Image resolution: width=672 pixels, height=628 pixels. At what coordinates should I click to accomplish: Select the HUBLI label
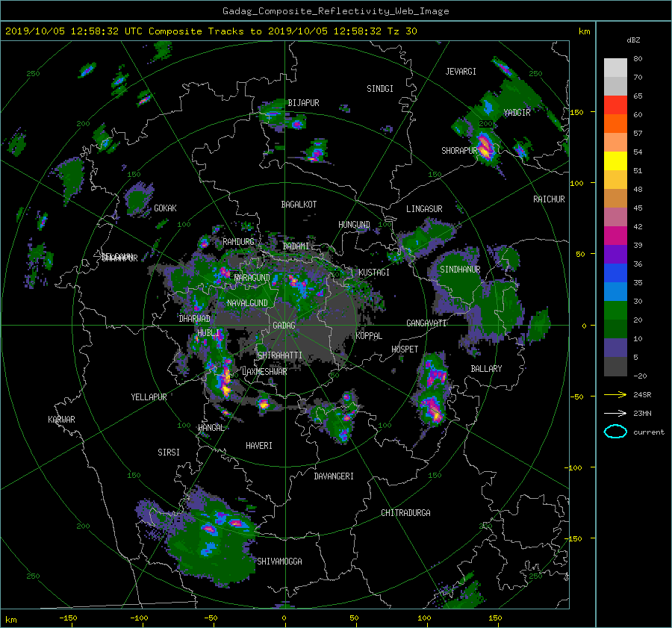(x=208, y=332)
